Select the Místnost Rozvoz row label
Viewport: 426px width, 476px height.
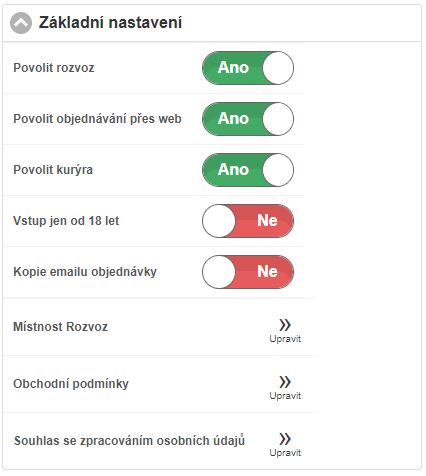coord(60,326)
